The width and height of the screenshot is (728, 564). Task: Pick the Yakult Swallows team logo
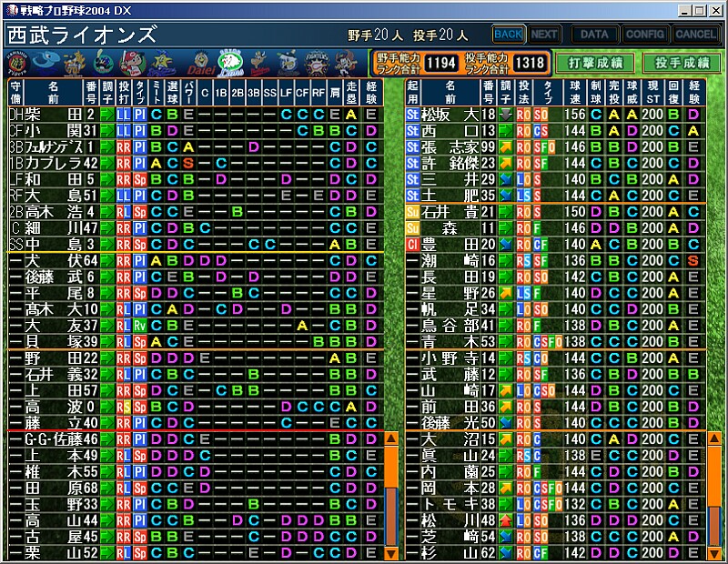click(x=103, y=64)
